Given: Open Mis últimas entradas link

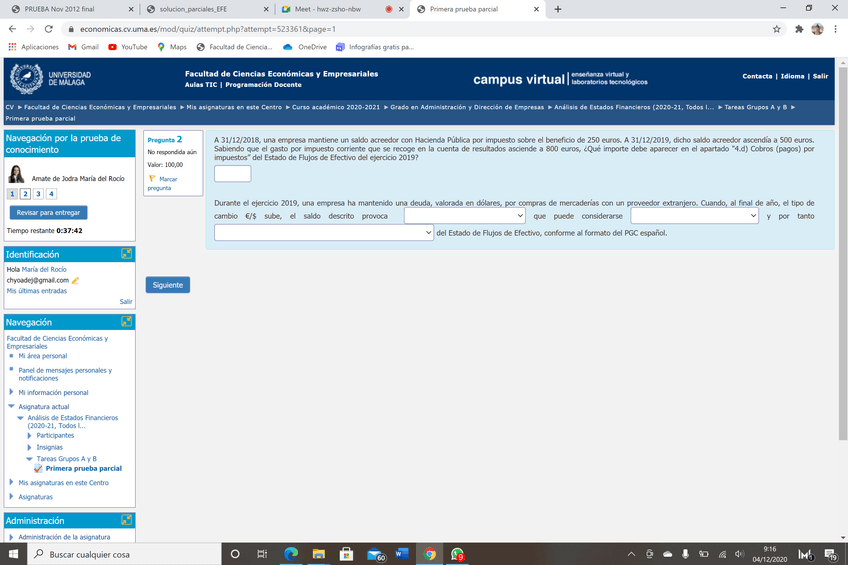Looking at the screenshot, I should [37, 291].
